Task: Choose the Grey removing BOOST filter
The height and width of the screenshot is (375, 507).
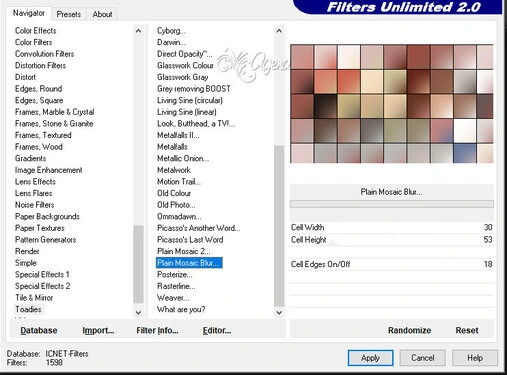Action: click(194, 89)
